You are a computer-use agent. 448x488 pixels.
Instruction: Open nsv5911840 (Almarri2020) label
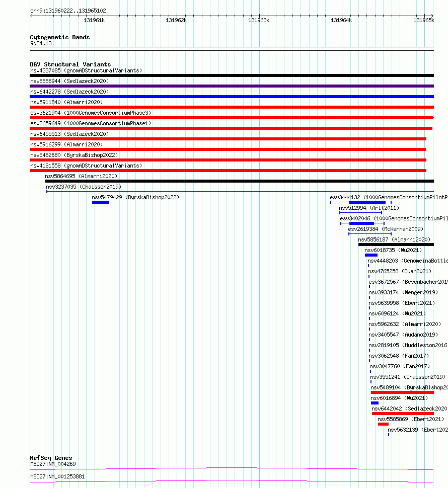point(66,103)
